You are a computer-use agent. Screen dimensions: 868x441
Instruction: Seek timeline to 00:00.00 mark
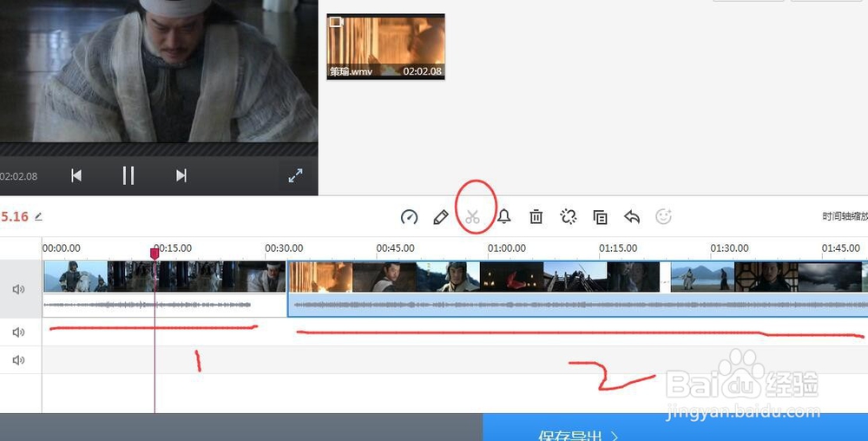(62, 248)
